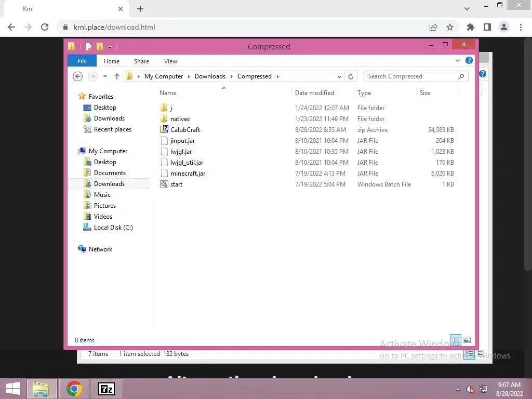Open Music folder in sidebar

point(102,195)
